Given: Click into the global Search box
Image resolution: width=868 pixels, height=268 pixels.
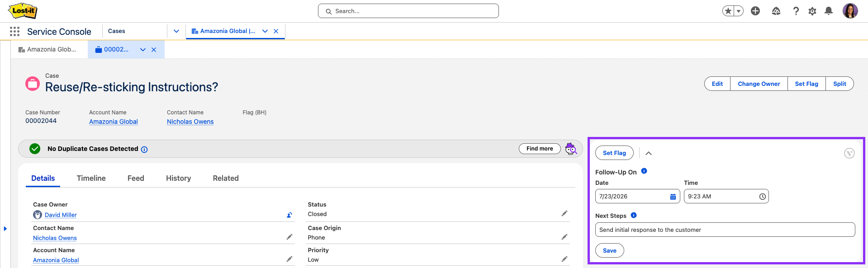Looking at the screenshot, I should [408, 11].
